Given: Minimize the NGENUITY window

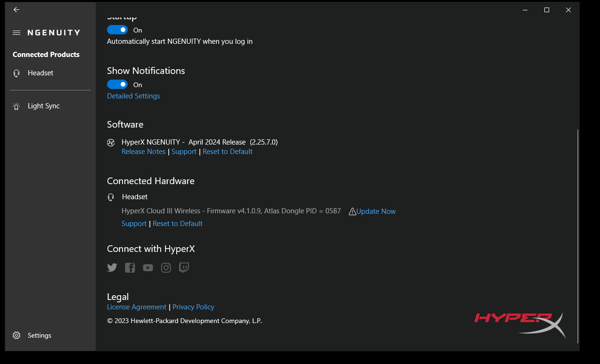Looking at the screenshot, I should (x=525, y=10).
